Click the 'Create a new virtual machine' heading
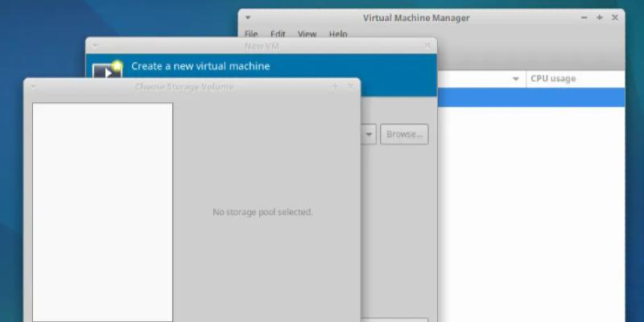644x322 pixels. pos(200,66)
